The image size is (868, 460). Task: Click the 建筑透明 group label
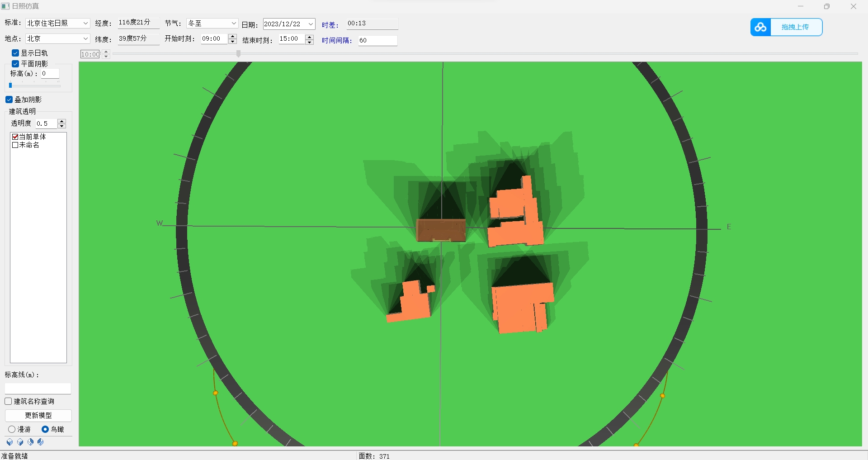click(22, 111)
